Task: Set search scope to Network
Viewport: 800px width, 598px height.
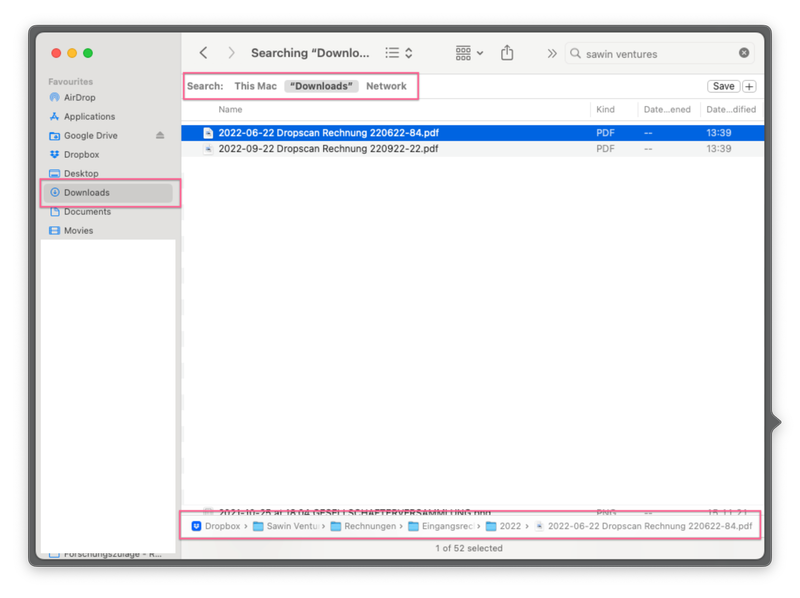Action: coord(386,87)
